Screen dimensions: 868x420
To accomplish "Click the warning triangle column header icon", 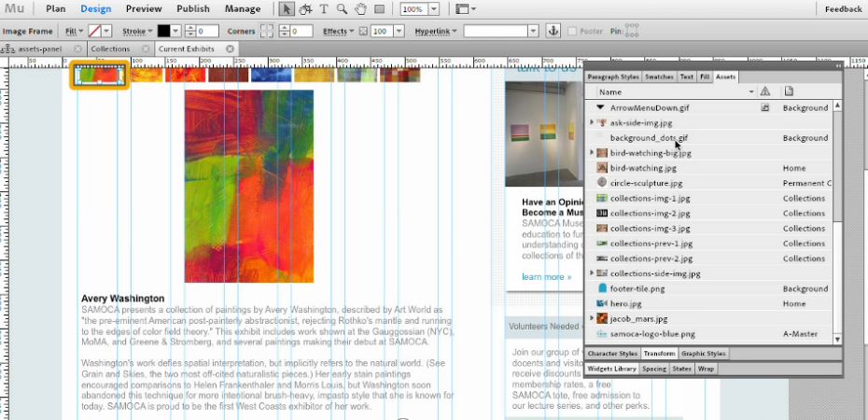I will click(765, 91).
